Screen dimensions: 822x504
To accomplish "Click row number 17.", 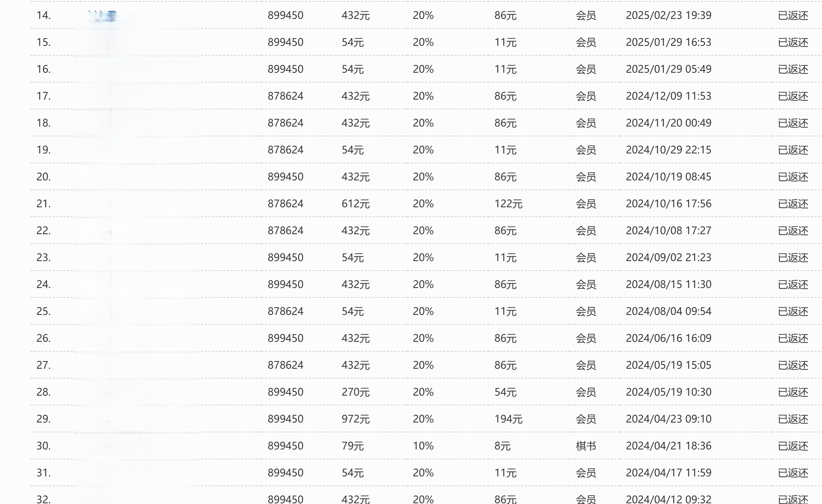I will click(43, 96).
